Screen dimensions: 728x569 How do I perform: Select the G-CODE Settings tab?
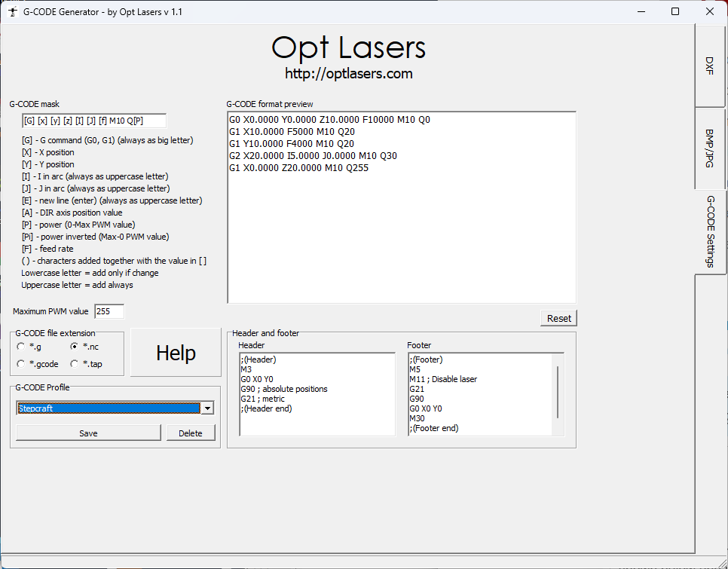(710, 231)
